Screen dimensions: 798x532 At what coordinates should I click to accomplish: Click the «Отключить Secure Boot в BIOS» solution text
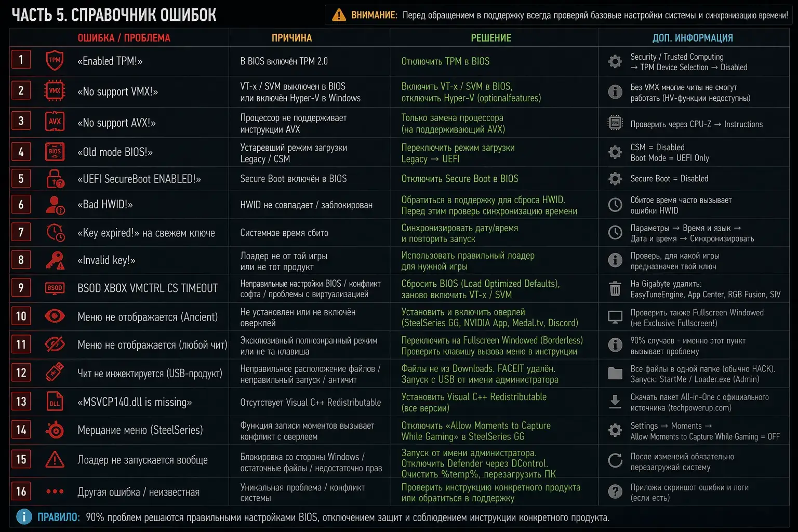coord(460,179)
